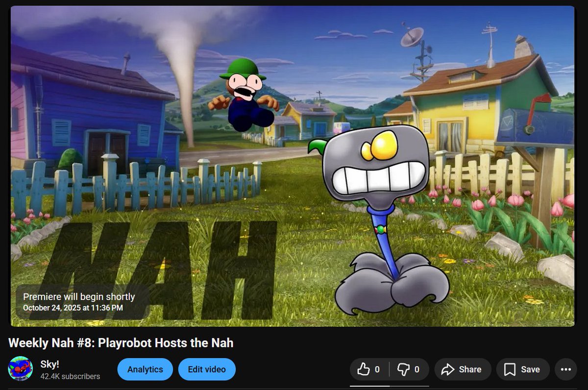
Task: Click the 'Premiere will begin shortly' notice
Action: (79, 296)
